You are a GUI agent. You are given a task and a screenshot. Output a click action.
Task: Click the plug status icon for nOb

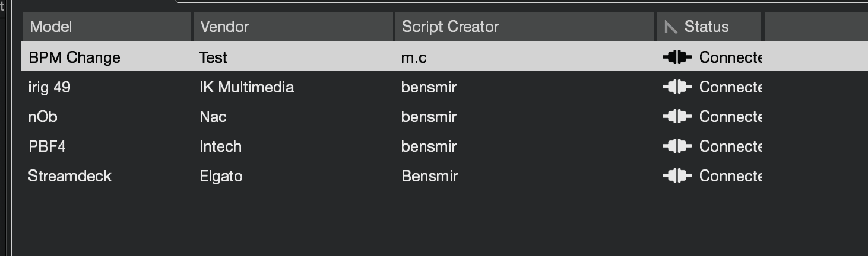pyautogui.click(x=677, y=117)
